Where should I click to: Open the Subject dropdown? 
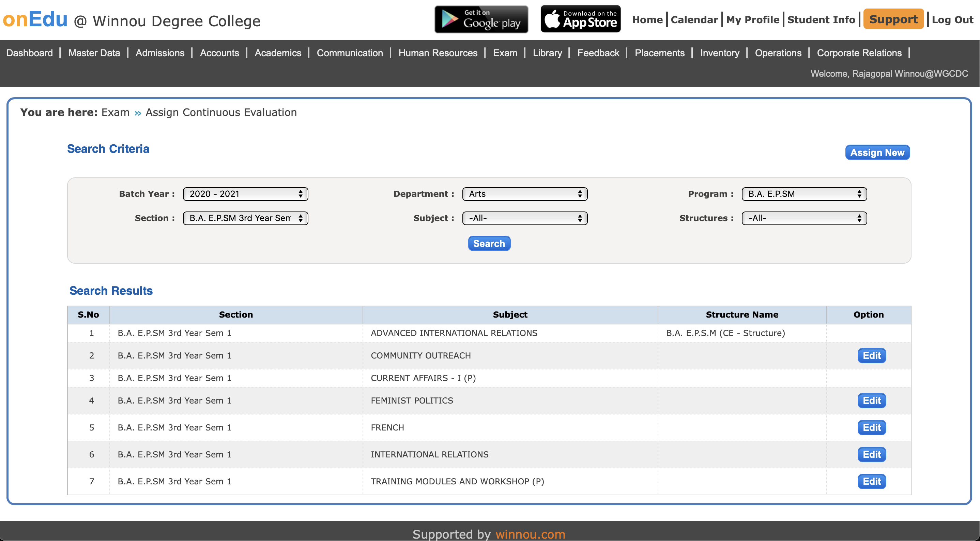point(524,218)
